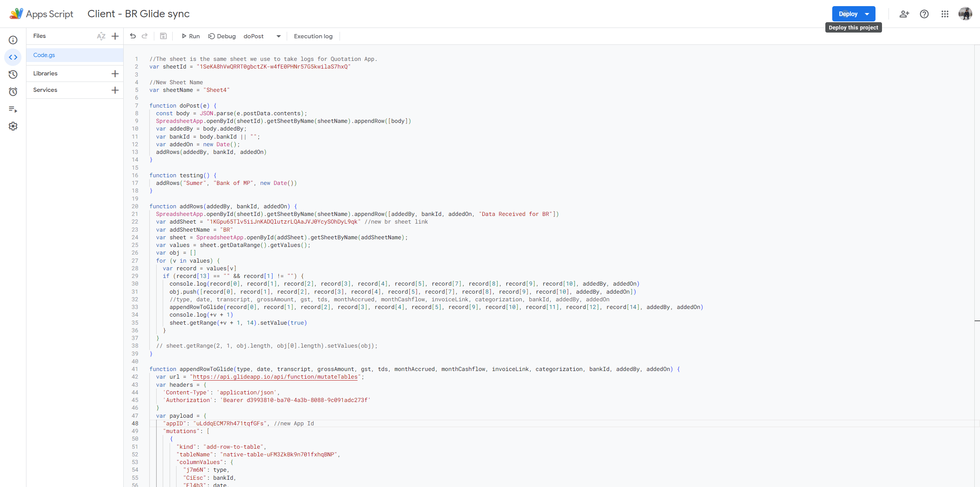980x487 pixels.
Task: Click the Debug button
Action: click(222, 36)
